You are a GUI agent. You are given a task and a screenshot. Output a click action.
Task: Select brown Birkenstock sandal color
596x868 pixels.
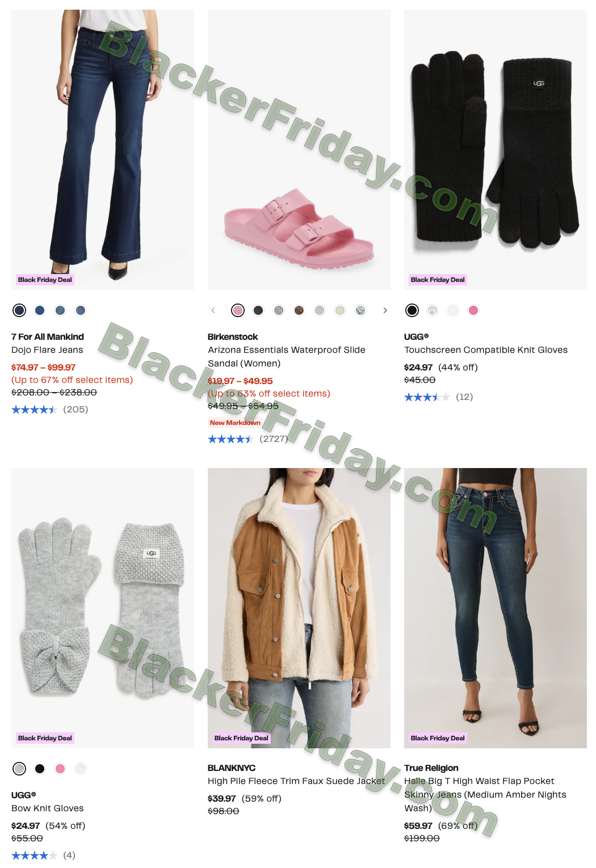pyautogui.click(x=299, y=310)
